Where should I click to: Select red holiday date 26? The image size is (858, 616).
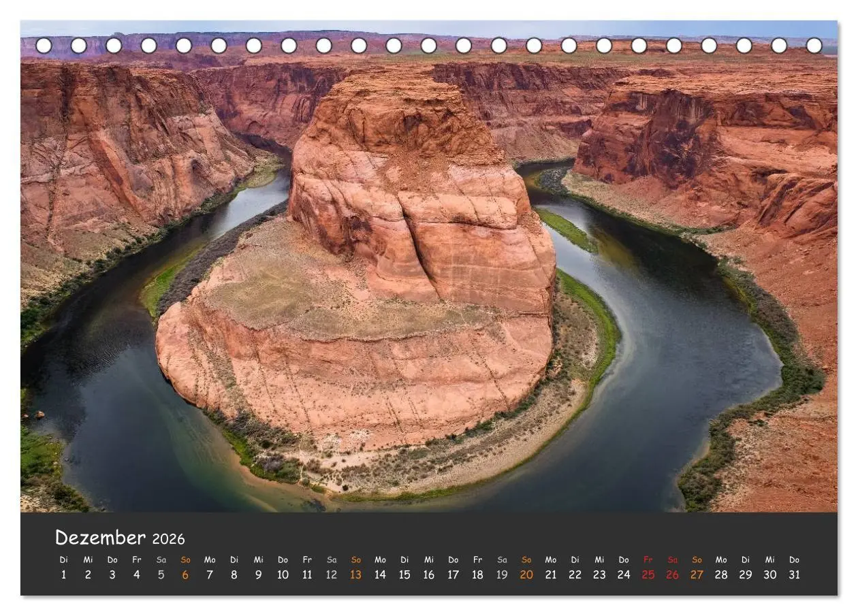tap(673, 574)
